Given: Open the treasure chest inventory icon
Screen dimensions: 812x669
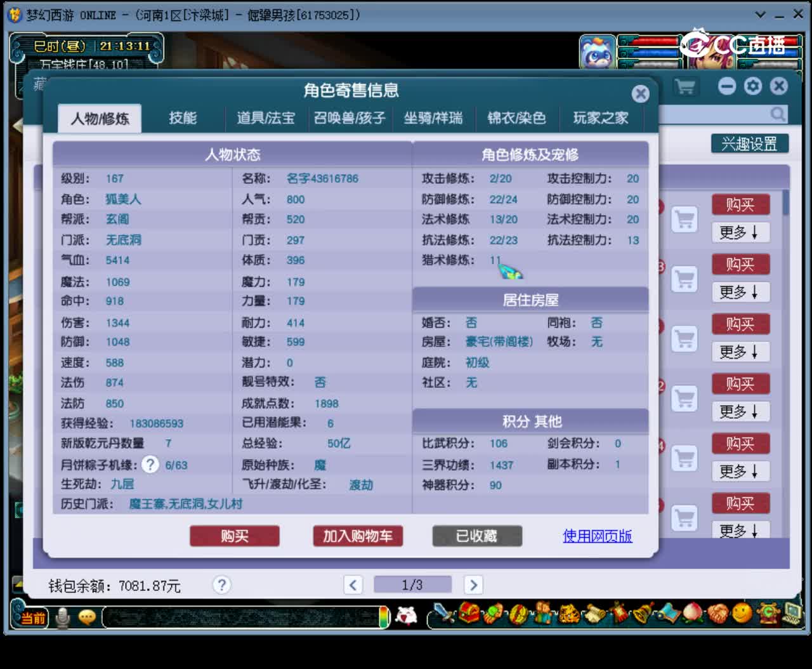Looking at the screenshot, I should click(469, 613).
